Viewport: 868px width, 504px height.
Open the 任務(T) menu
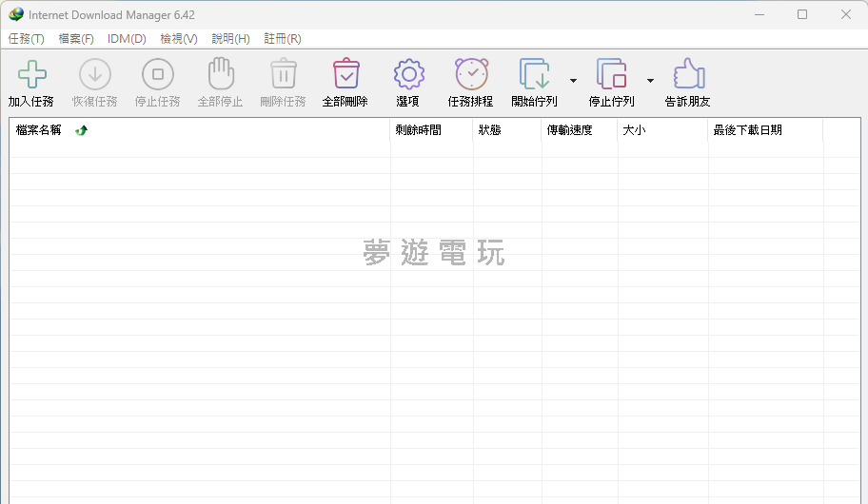26,39
